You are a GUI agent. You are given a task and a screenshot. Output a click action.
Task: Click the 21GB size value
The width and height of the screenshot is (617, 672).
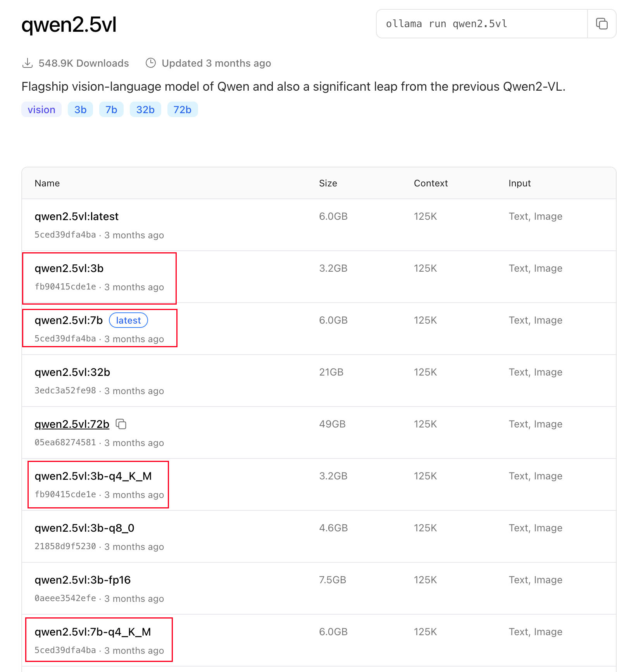coord(331,372)
